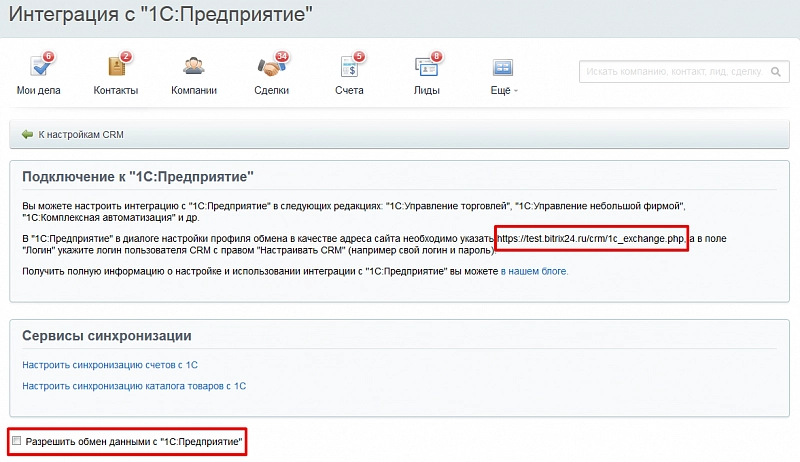This screenshot has width=800, height=462.
Task: Click the red 5 badge on Счета
Action: point(359,56)
